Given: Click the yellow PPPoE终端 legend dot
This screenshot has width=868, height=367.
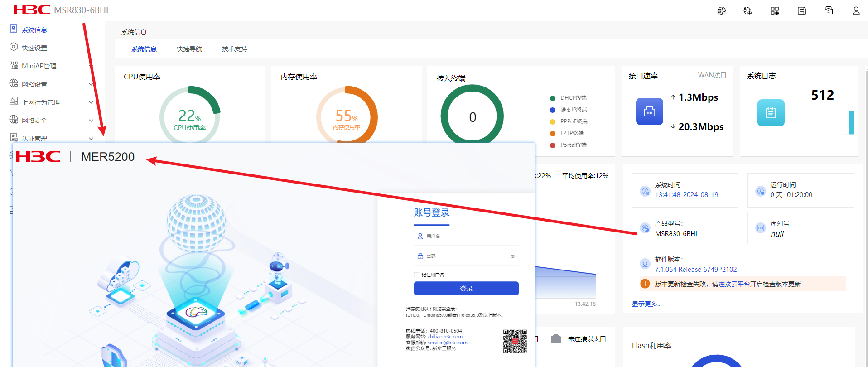Looking at the screenshot, I should click(x=552, y=121).
